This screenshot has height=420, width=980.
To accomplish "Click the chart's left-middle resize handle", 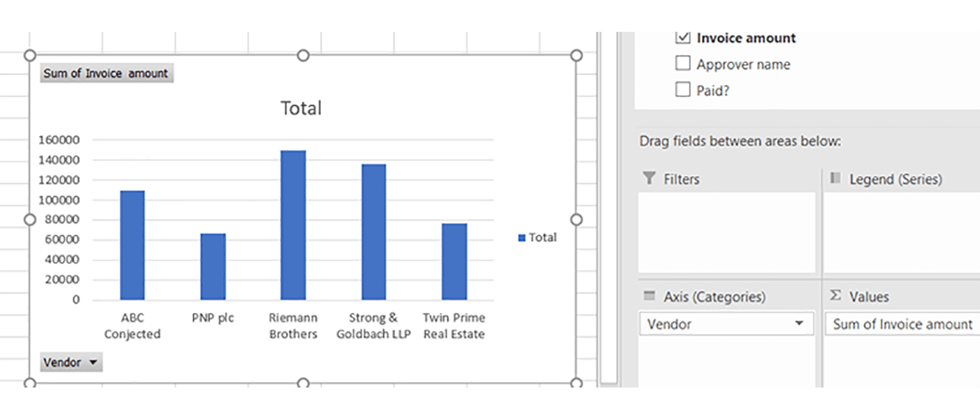I will coord(29,219).
